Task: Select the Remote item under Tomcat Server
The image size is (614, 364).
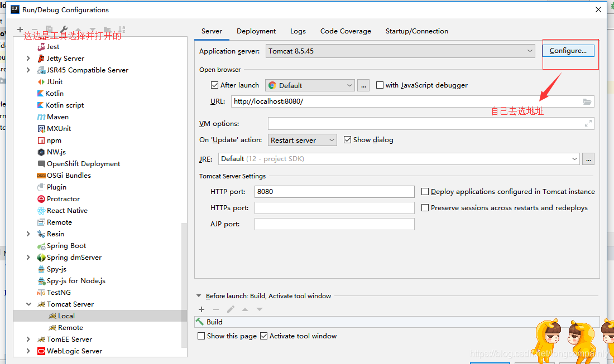Action: point(70,328)
